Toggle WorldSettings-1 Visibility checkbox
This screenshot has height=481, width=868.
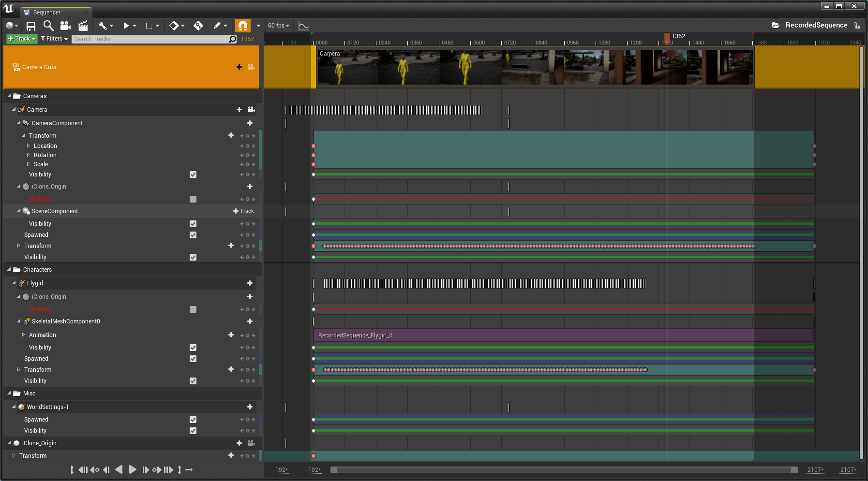(x=193, y=431)
